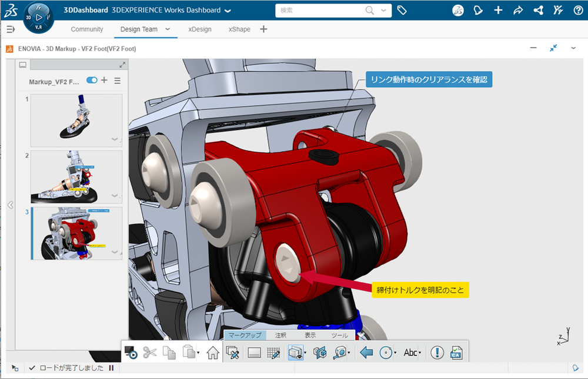Open the dashboard title dropdown chevron
The width and height of the screenshot is (588, 379).
228,11
